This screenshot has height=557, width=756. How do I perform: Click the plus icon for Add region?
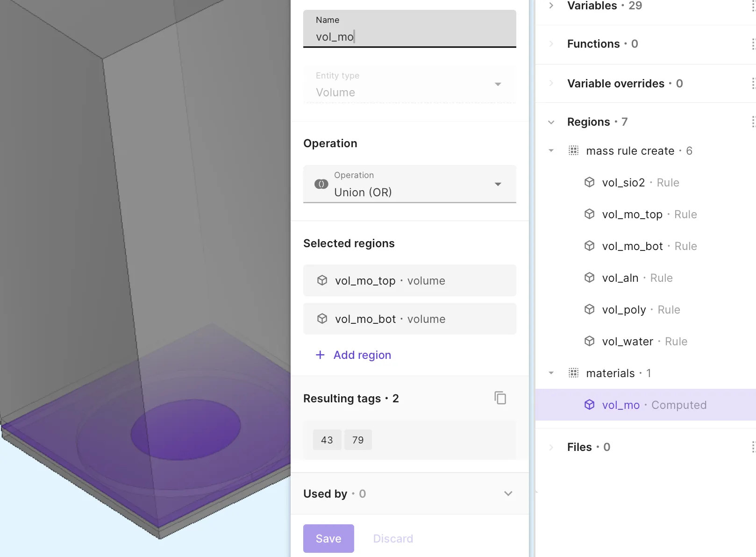click(320, 355)
